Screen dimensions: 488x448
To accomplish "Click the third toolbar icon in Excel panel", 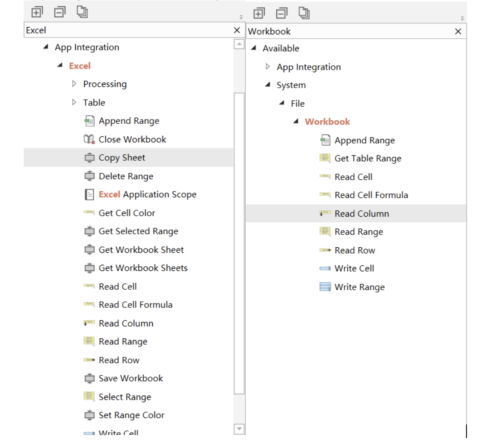I will click(x=82, y=12).
